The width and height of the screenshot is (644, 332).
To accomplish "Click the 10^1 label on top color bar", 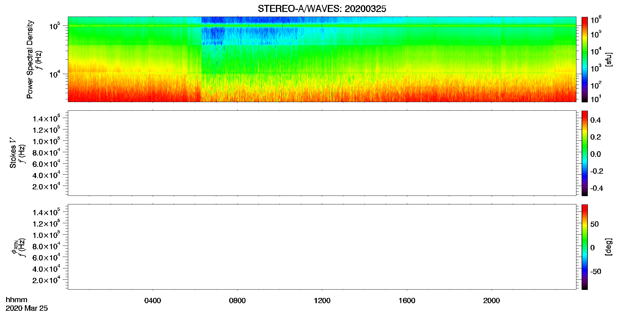I will click(596, 99).
